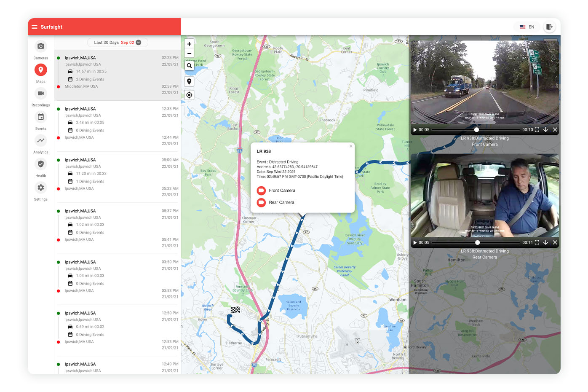The height and width of the screenshot is (392, 588).
Task: Click the locate-me target map icon
Action: pyautogui.click(x=189, y=95)
